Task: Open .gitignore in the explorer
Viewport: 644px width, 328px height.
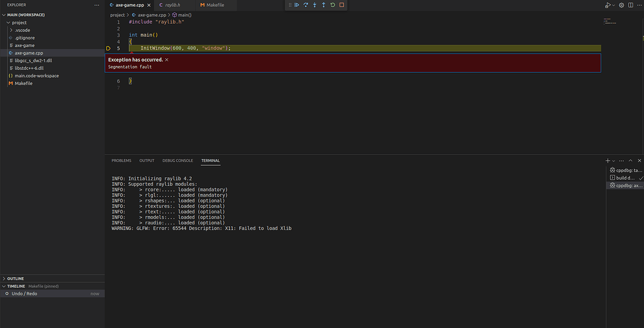Action: coord(25,38)
